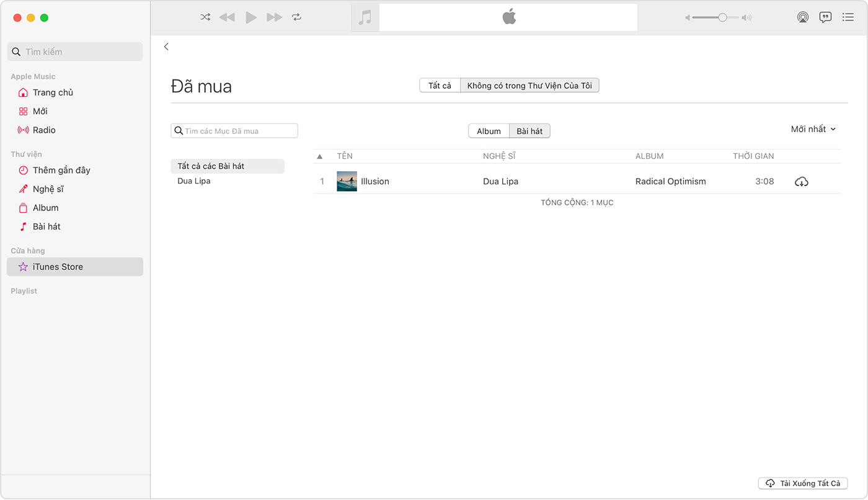Switch to the Bài hát segment

coord(529,131)
